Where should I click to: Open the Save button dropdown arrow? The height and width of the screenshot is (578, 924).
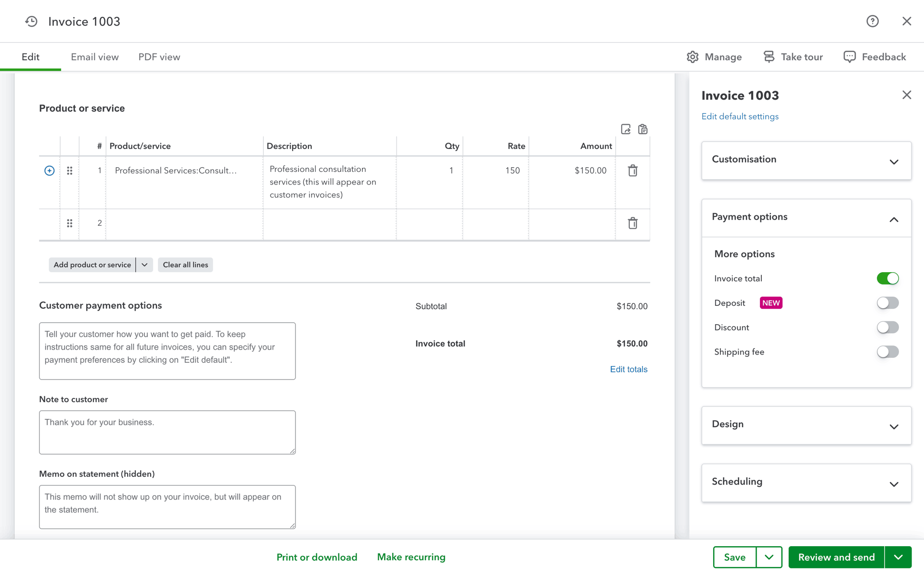pos(769,557)
